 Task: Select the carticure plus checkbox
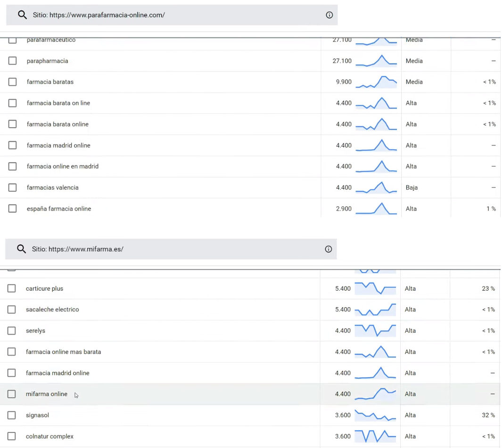tap(11, 288)
